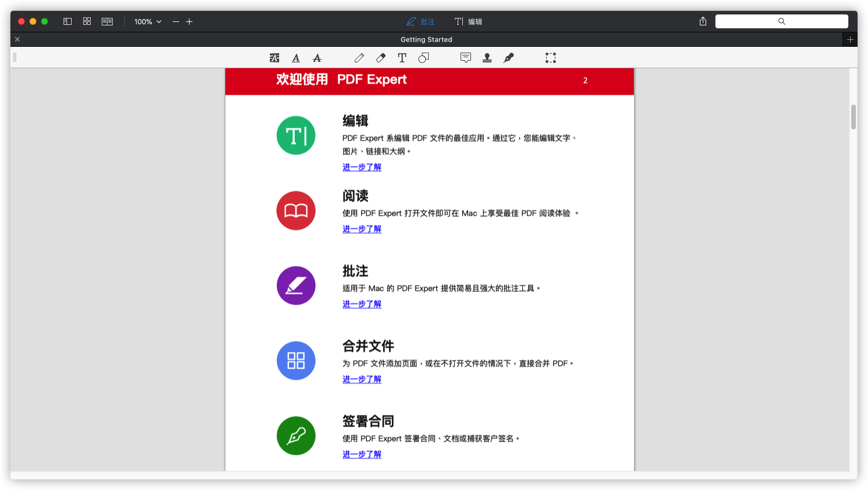Image resolution: width=868 pixels, height=490 pixels.
Task: Select the highlight text tool
Action: [x=275, y=58]
